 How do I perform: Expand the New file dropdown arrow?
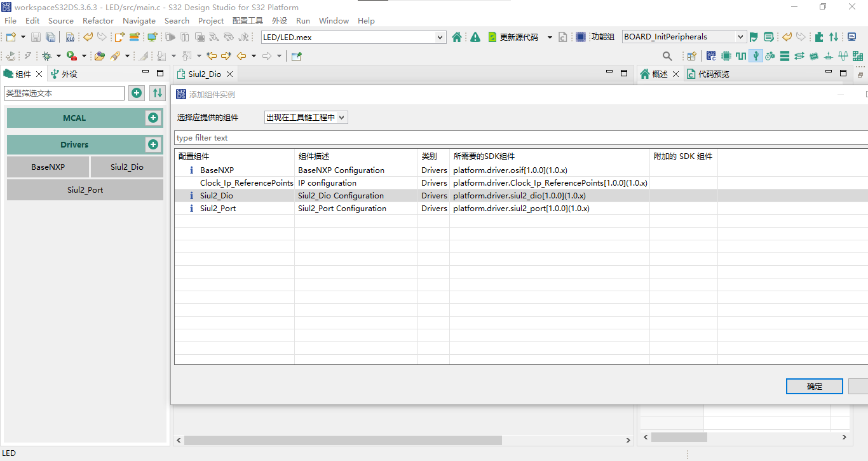(x=23, y=38)
